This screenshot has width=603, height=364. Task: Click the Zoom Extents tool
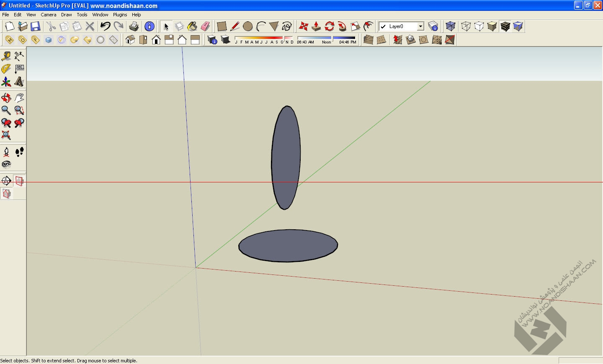6,136
